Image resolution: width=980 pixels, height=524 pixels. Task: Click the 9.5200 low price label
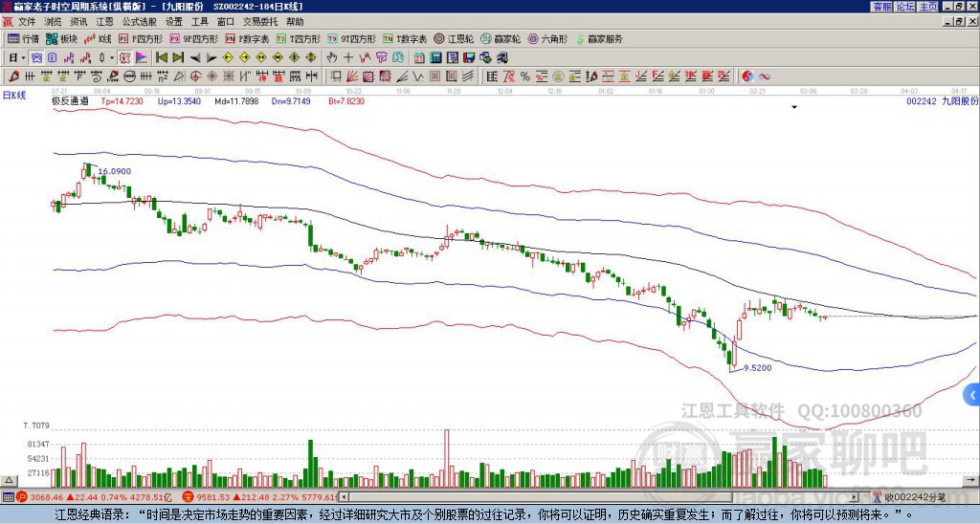tap(758, 368)
